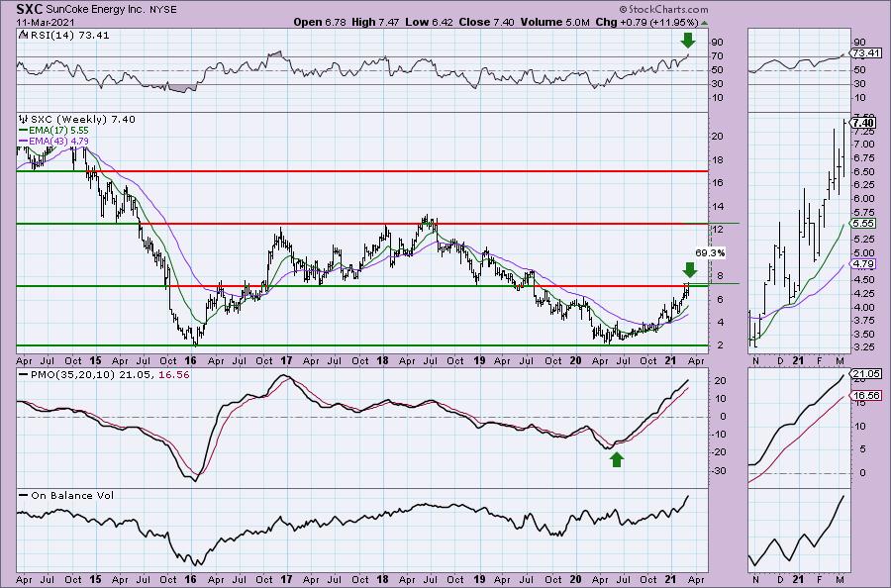891x588 pixels.
Task: Click the Chg +0.79 (+11.95%) value
Action: pos(646,22)
